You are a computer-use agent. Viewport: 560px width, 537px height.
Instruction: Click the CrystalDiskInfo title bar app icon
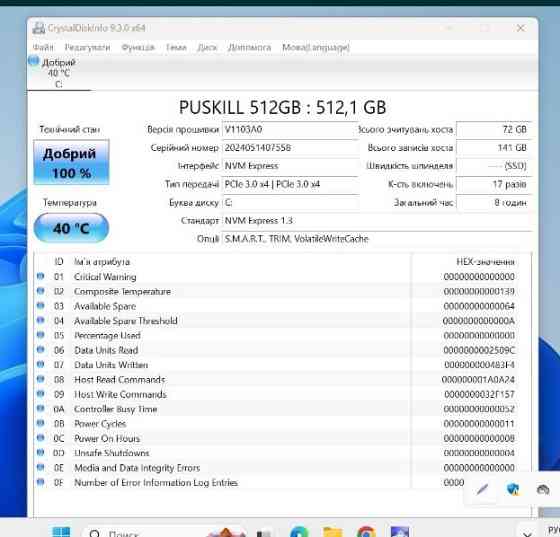click(x=39, y=28)
